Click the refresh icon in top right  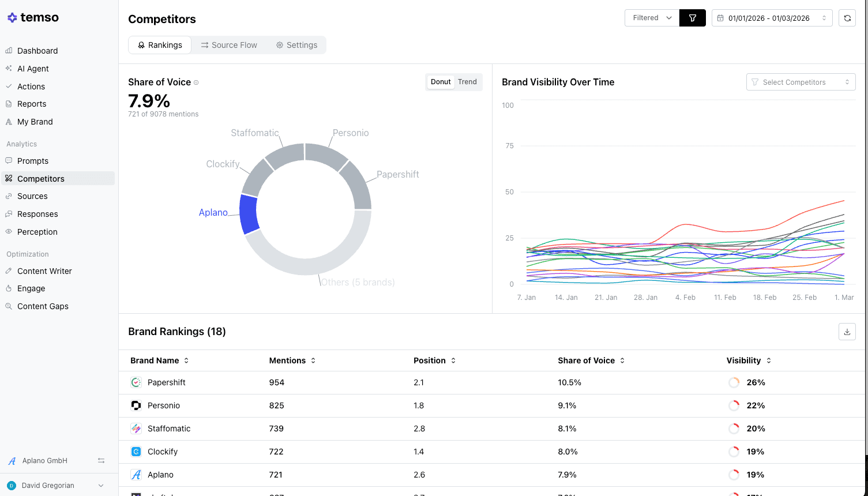click(x=847, y=18)
